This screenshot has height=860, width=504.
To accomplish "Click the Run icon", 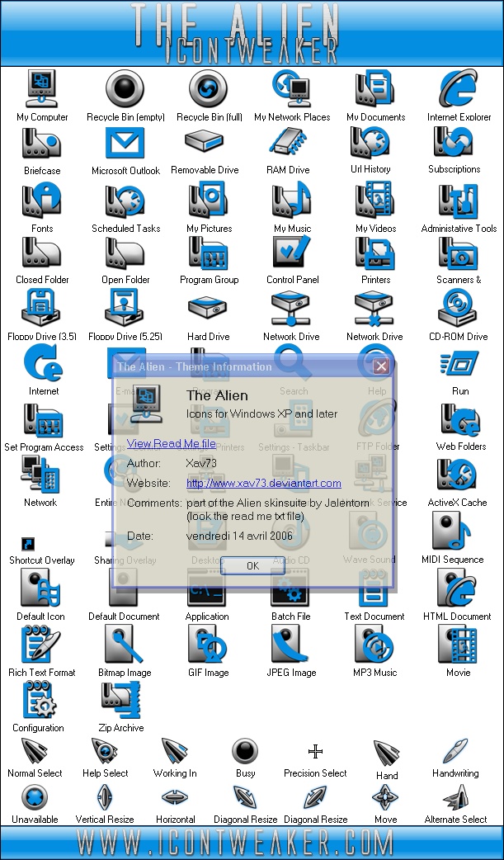I will tap(459, 364).
